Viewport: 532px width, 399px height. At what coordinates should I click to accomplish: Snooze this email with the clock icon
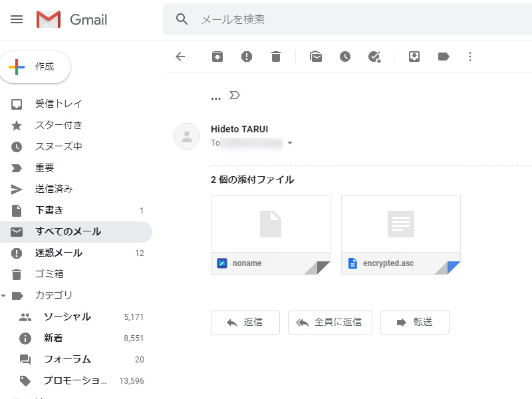coord(345,57)
